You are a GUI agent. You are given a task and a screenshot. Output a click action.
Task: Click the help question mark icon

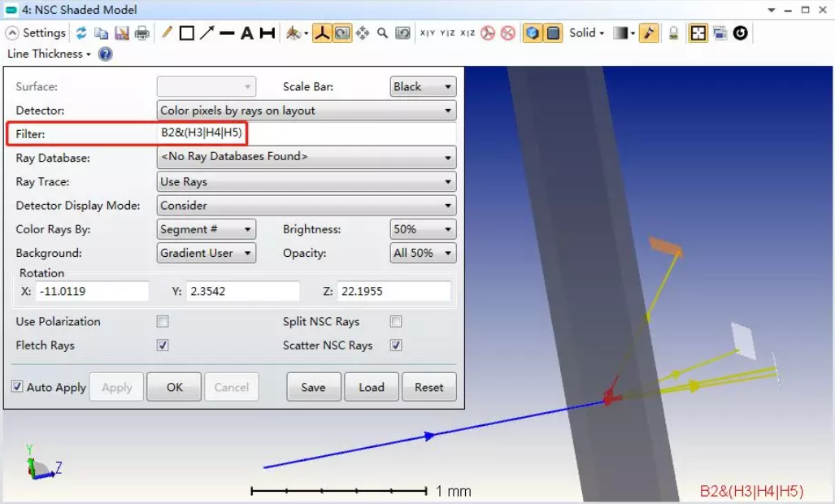tap(105, 54)
